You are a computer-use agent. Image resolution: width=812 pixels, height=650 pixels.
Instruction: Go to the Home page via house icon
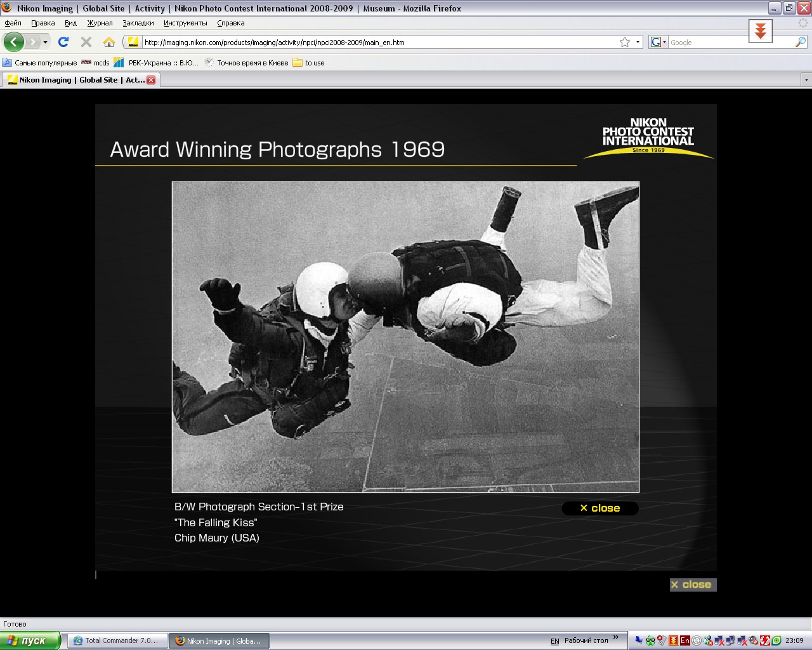pos(109,42)
